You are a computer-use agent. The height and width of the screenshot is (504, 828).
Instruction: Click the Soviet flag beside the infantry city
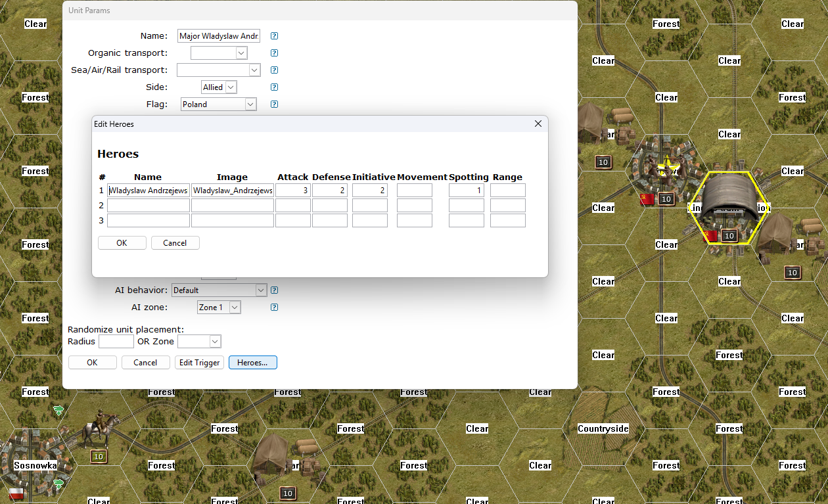pyautogui.click(x=647, y=199)
